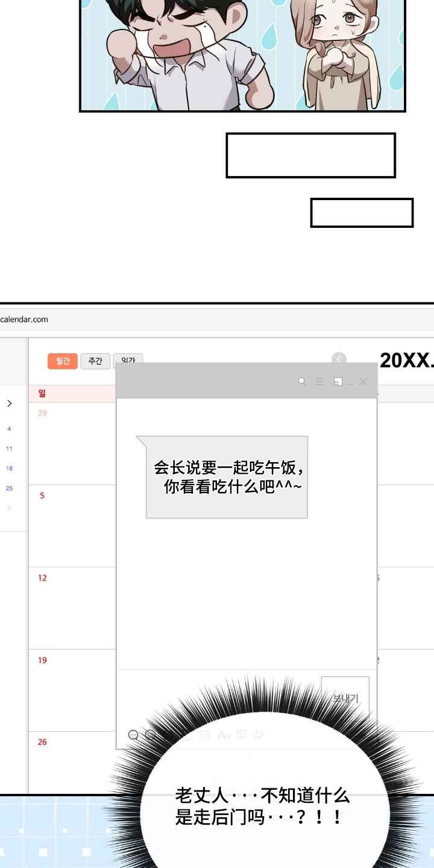Switch to the 주간 weekly view tab
Screen dimensions: 434x868
pyautogui.click(x=95, y=361)
